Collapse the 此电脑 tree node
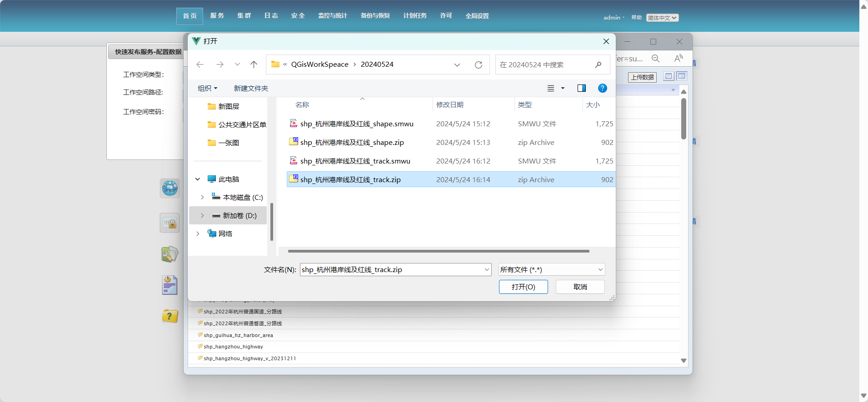This screenshot has width=868, height=402. pyautogui.click(x=198, y=179)
